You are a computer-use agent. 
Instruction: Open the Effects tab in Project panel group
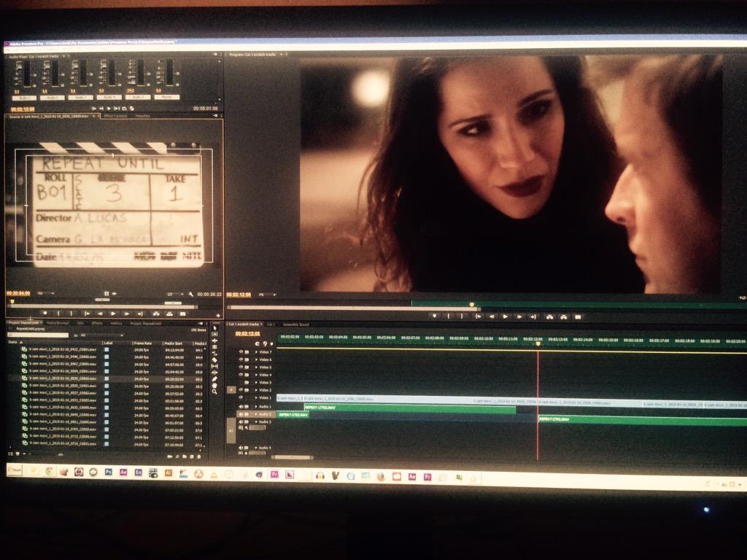[97, 323]
